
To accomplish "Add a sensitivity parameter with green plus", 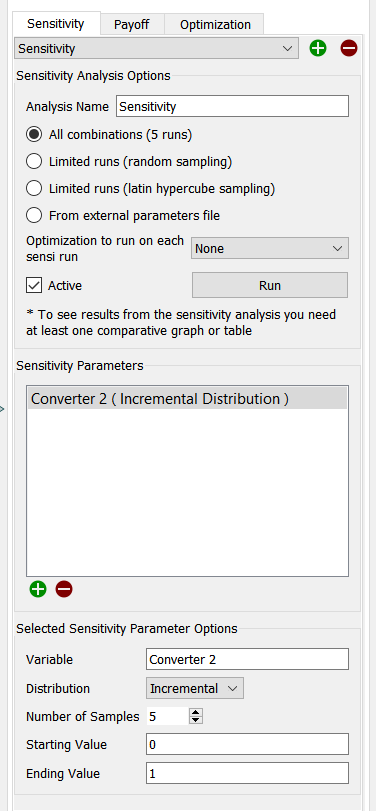I will point(38,589).
